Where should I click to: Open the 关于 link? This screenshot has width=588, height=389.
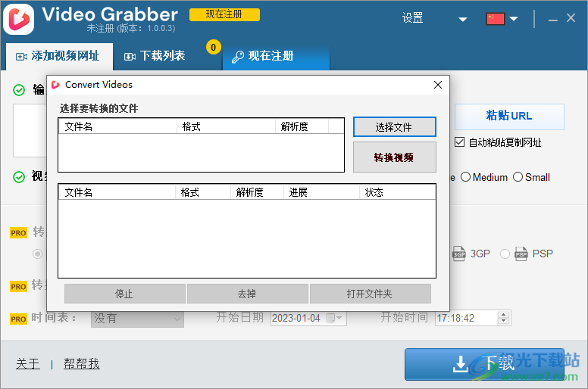point(28,363)
